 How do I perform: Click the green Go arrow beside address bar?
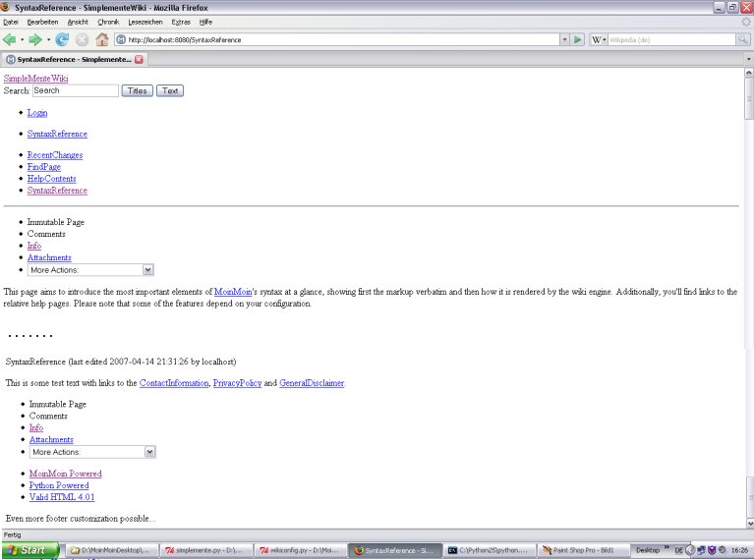click(x=578, y=39)
